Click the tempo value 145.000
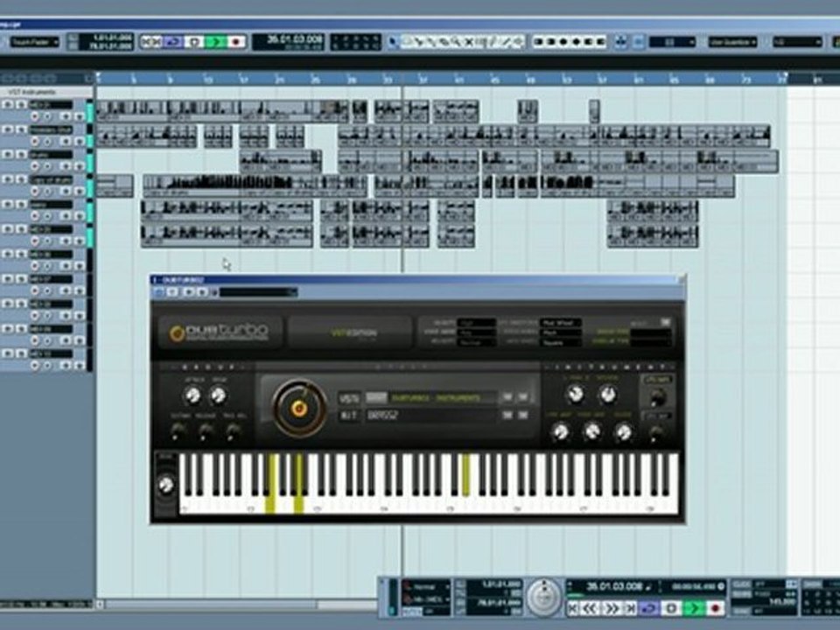This screenshot has width=840, height=630. 782,602
